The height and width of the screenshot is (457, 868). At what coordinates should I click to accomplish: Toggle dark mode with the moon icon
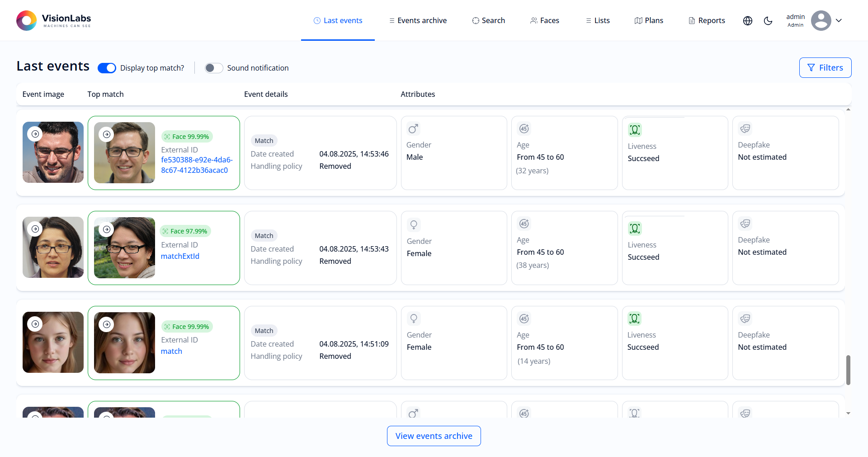tap(769, 21)
